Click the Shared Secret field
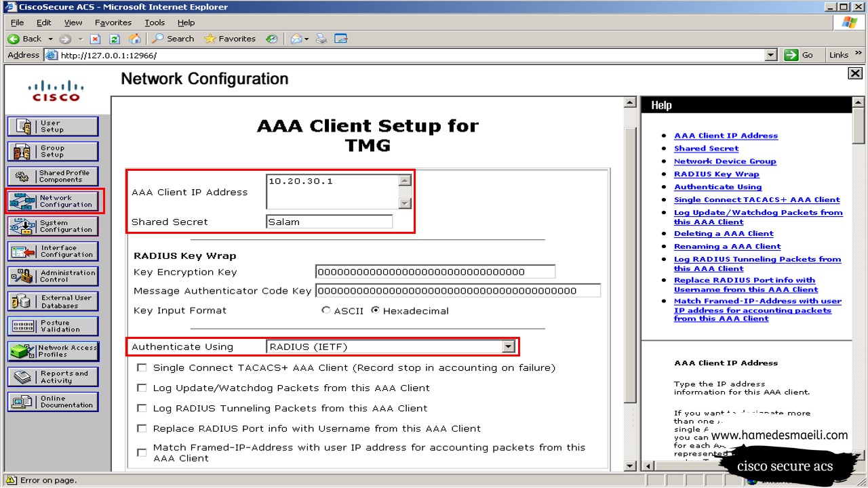Screen dimensions: 868x488 (x=330, y=222)
